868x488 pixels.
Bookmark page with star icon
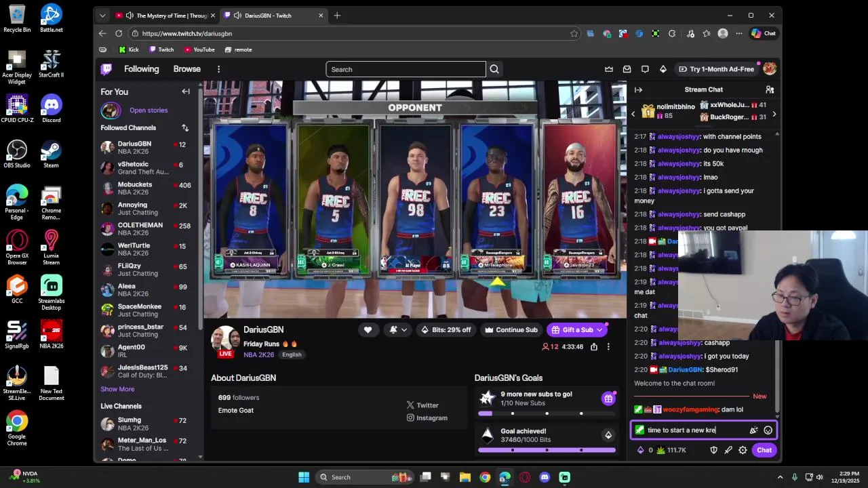click(574, 33)
